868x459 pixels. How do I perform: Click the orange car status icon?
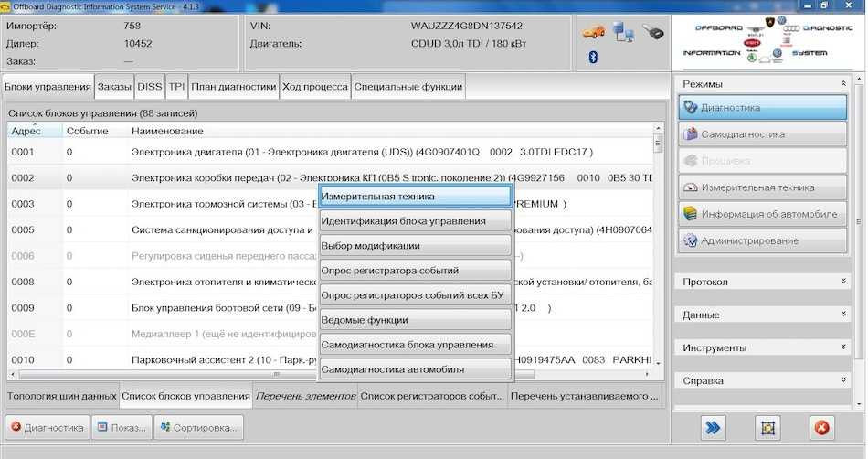coord(592,32)
